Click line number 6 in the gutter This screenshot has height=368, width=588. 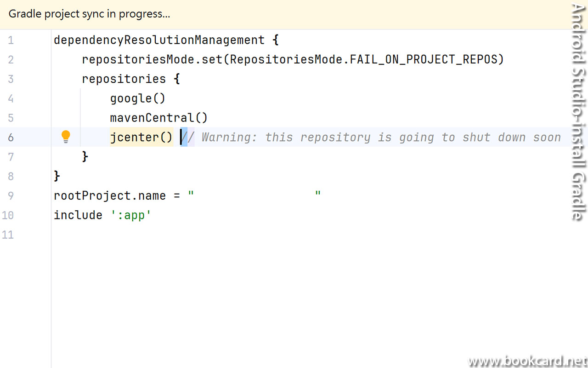[11, 137]
